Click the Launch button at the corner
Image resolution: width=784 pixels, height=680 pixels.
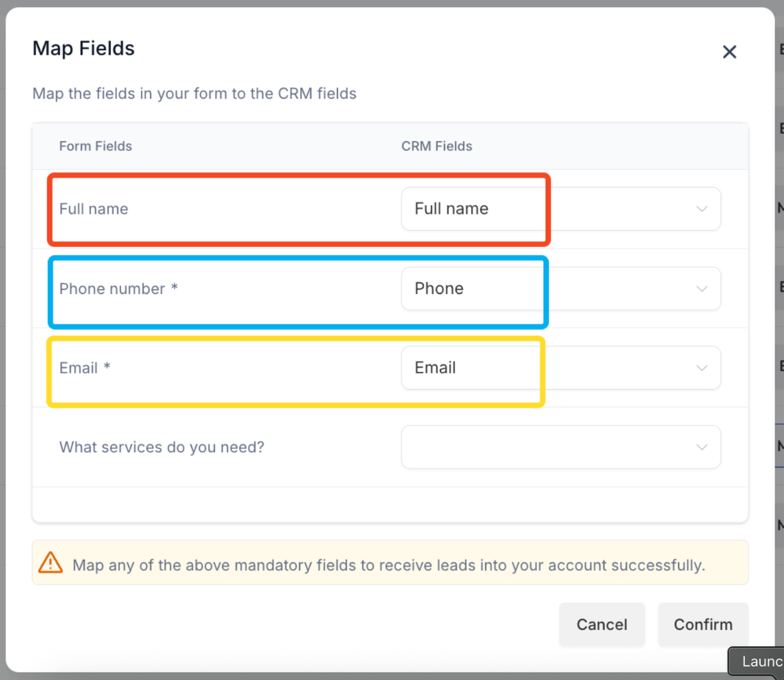756,661
